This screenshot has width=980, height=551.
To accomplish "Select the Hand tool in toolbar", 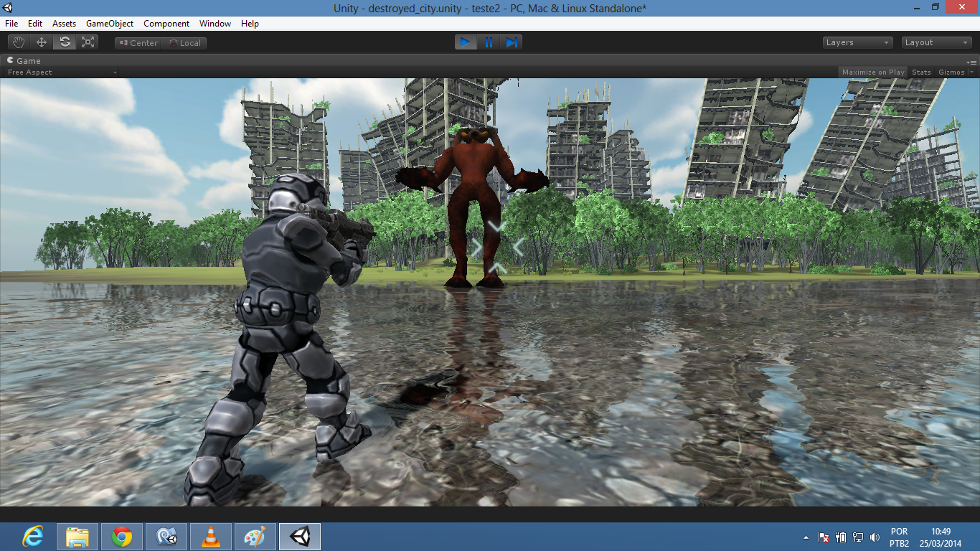I will coord(18,42).
